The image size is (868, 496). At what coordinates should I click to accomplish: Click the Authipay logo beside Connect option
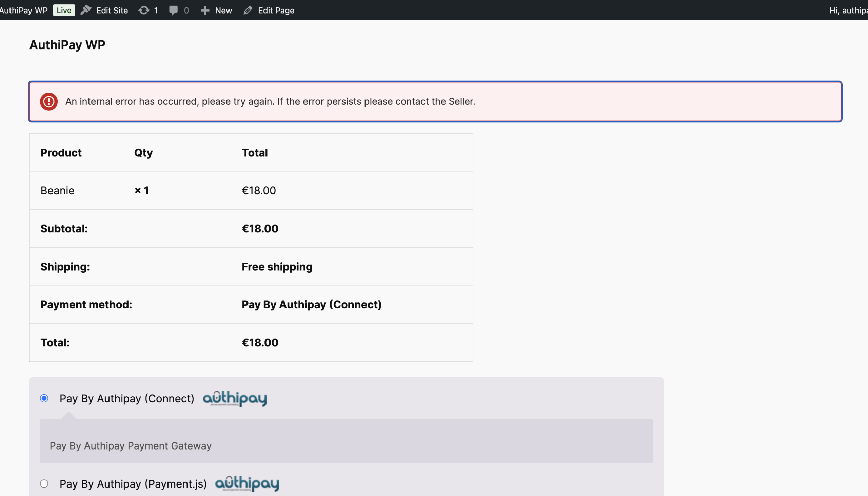tap(235, 398)
